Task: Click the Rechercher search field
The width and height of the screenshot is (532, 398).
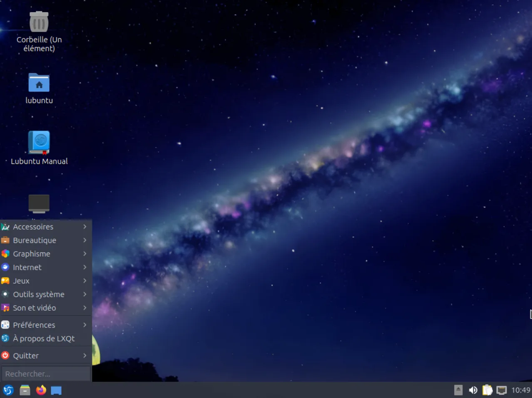Action: (46, 373)
